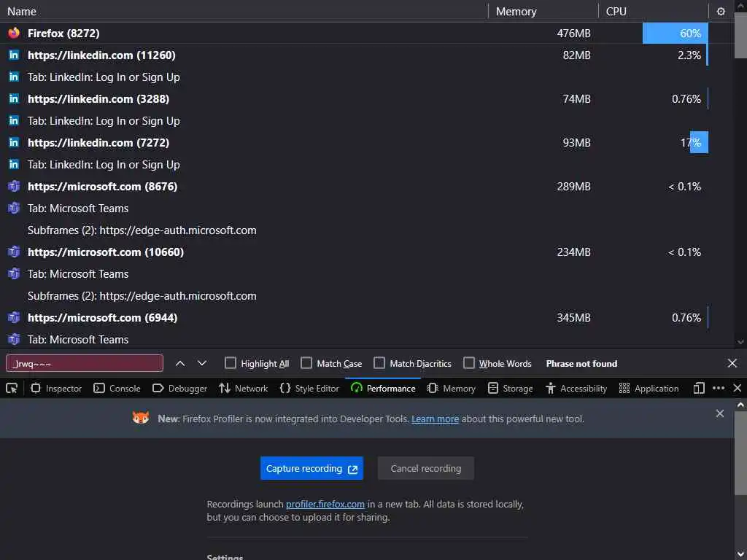The width and height of the screenshot is (747, 560).
Task: Open the Style Editor tab
Action: tap(309, 389)
